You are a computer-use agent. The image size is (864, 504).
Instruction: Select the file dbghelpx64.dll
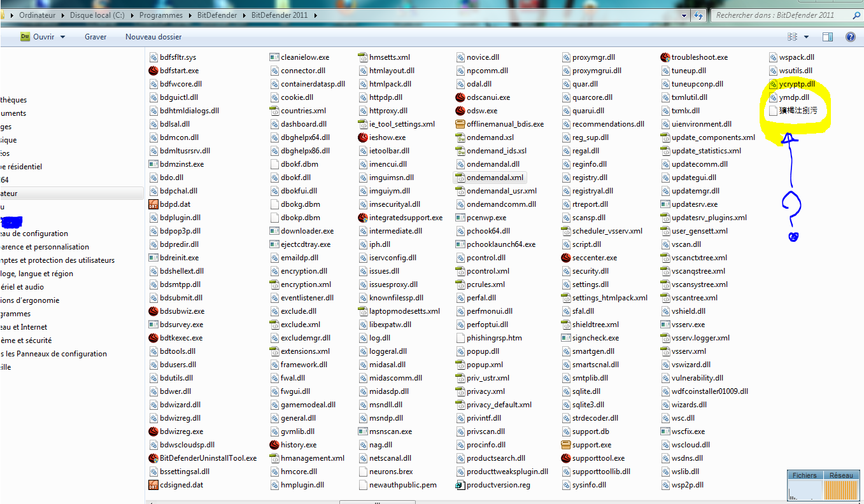click(x=300, y=137)
